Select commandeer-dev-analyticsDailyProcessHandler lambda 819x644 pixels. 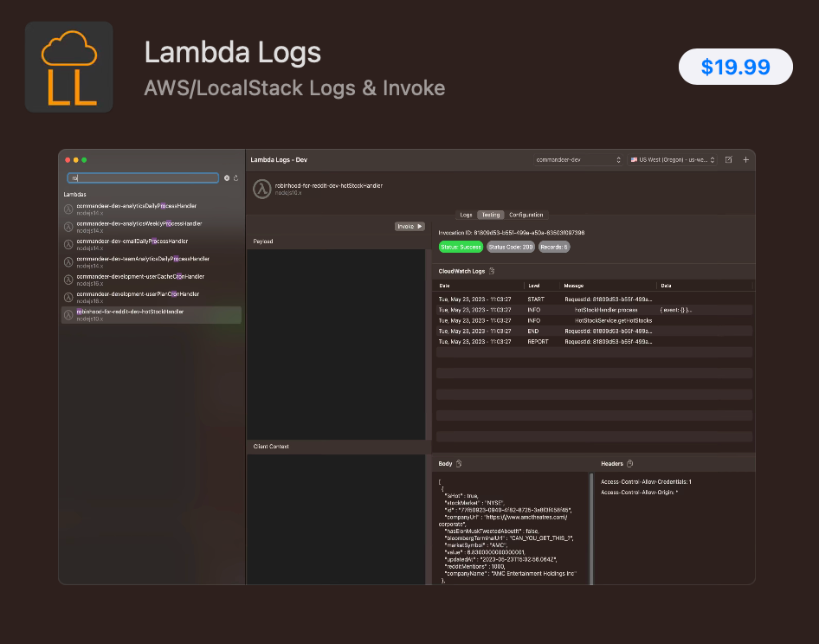point(152,209)
